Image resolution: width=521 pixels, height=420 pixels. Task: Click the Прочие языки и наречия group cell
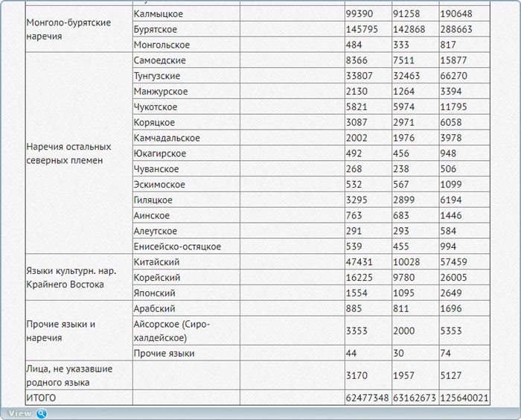79,331
